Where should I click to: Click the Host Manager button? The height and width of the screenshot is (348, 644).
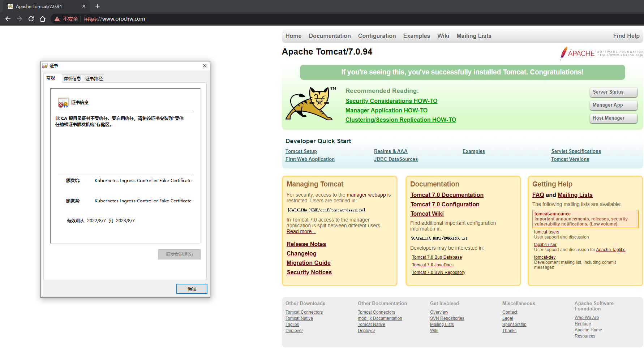[613, 118]
